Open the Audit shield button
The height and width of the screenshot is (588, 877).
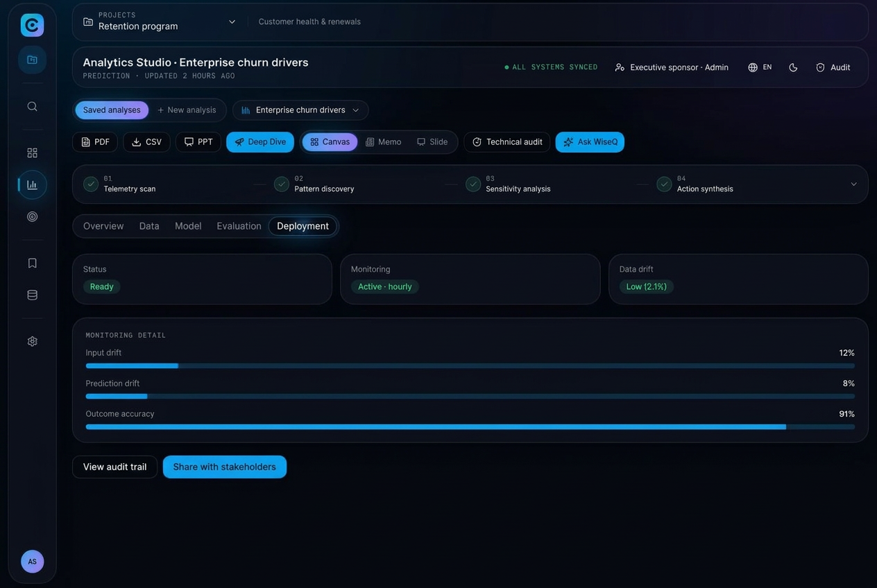click(x=833, y=67)
